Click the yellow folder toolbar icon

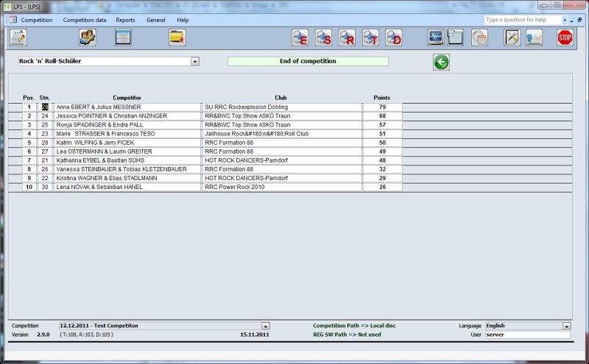[x=177, y=38]
